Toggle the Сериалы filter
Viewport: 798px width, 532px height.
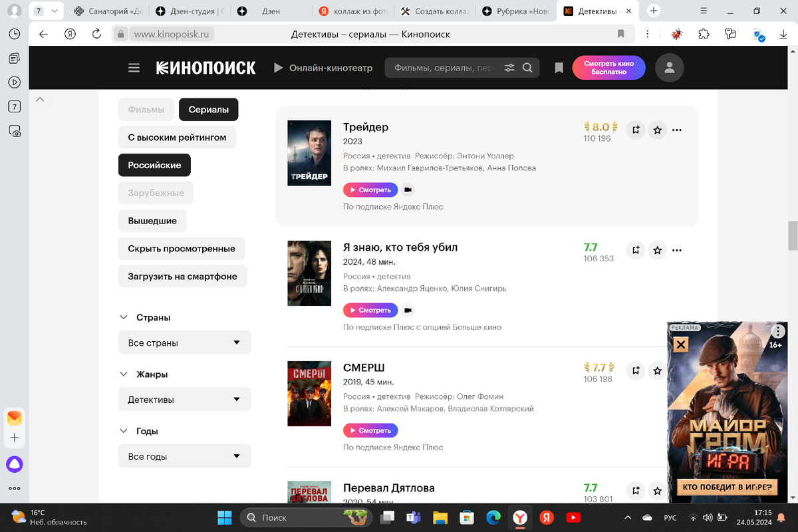tap(208, 110)
